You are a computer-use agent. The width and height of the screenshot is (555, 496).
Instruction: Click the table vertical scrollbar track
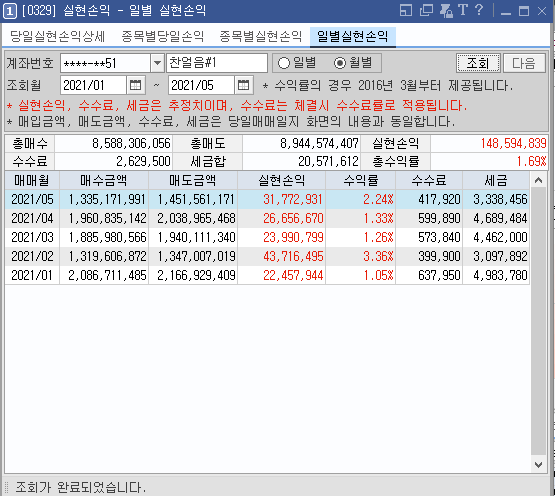coord(538,322)
